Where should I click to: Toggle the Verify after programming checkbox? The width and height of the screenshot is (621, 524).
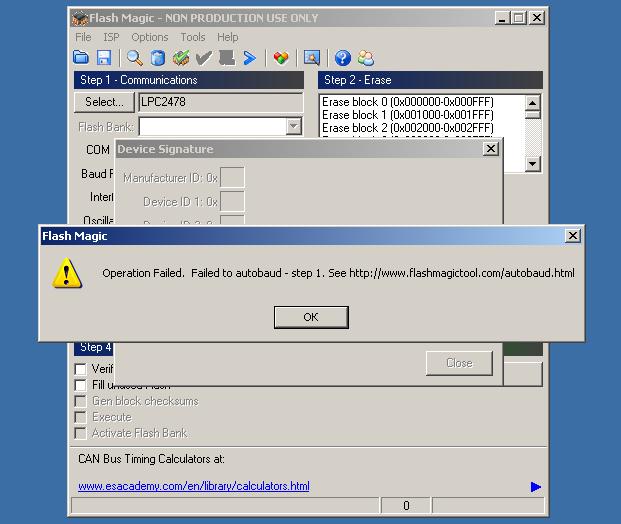coord(80,369)
